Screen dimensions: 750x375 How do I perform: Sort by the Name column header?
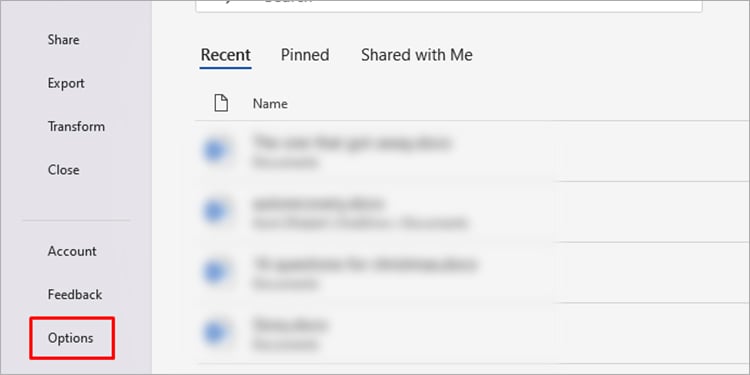(x=270, y=104)
